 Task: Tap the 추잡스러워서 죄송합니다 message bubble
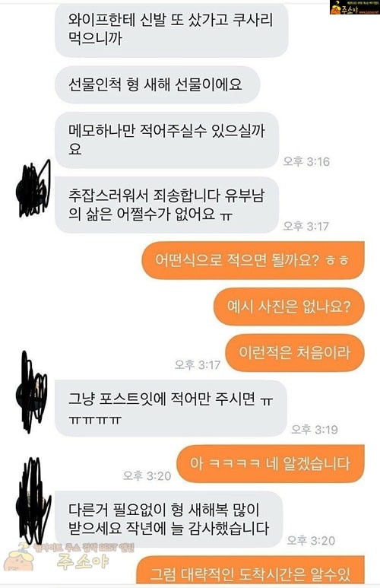[x=167, y=205]
